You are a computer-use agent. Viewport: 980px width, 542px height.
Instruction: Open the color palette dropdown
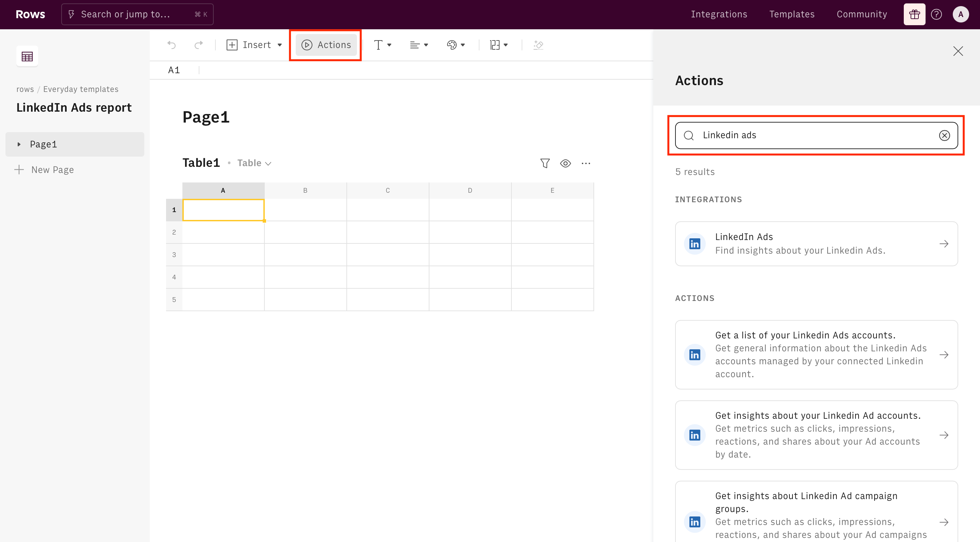click(456, 45)
